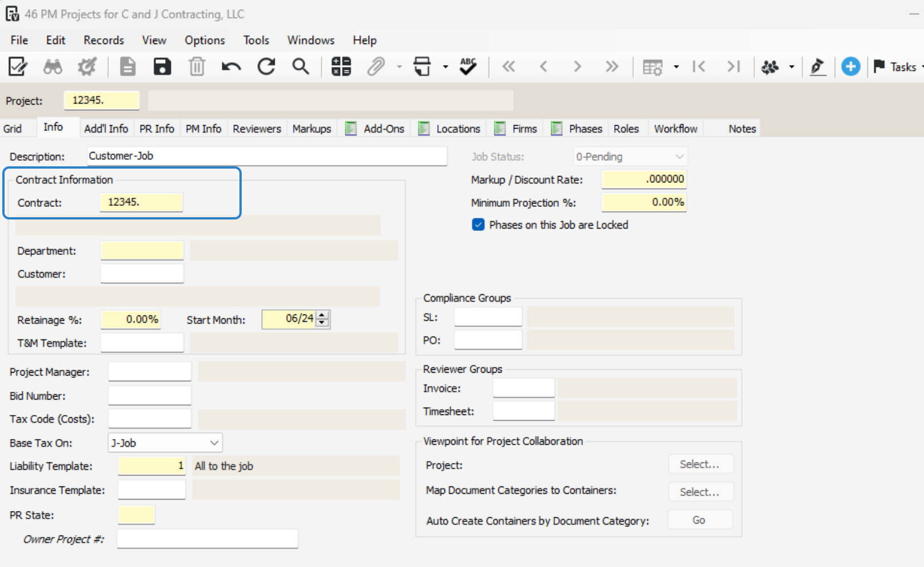The width and height of the screenshot is (924, 567).
Task: Click Go for Auto Create Containers
Action: (700, 520)
